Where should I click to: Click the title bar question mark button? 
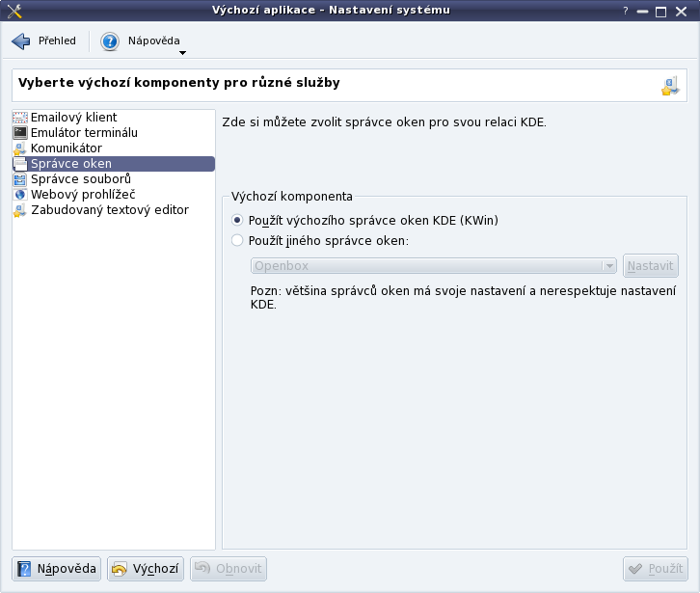coord(626,11)
